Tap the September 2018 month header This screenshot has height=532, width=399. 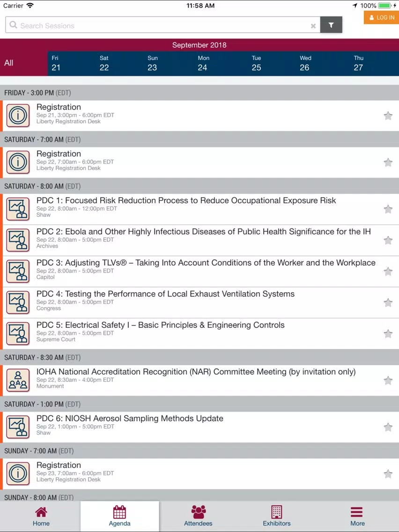coord(199,45)
